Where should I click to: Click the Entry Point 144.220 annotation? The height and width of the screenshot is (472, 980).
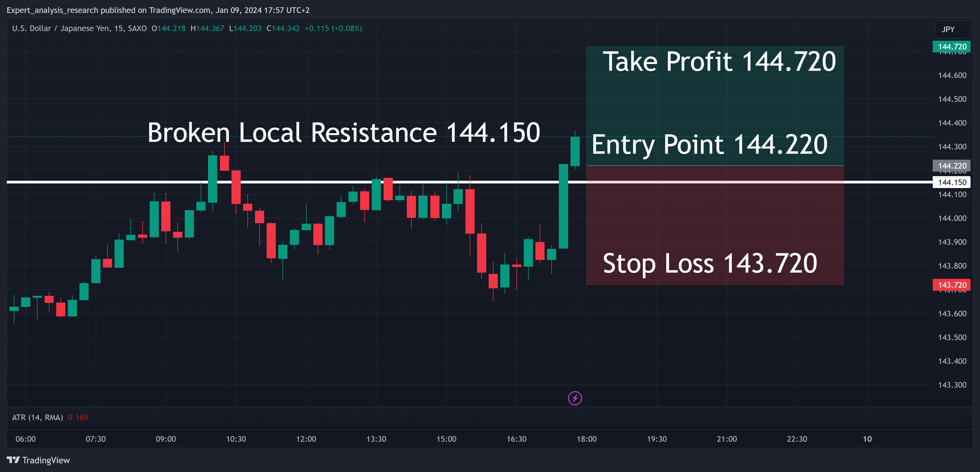[710, 145]
